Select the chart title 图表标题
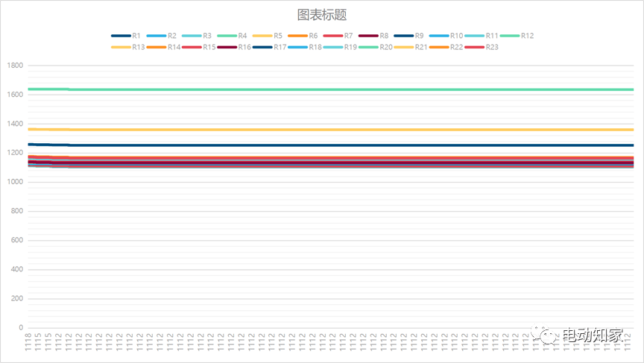Viewport: 644px width, 363px height. (x=322, y=15)
